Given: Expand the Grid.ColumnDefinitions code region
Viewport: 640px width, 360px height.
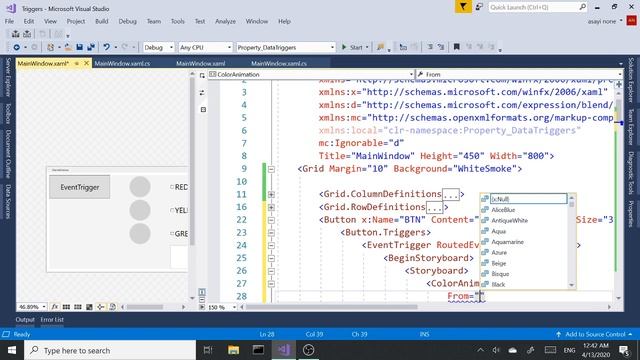Looking at the screenshot, I should [x=271, y=194].
